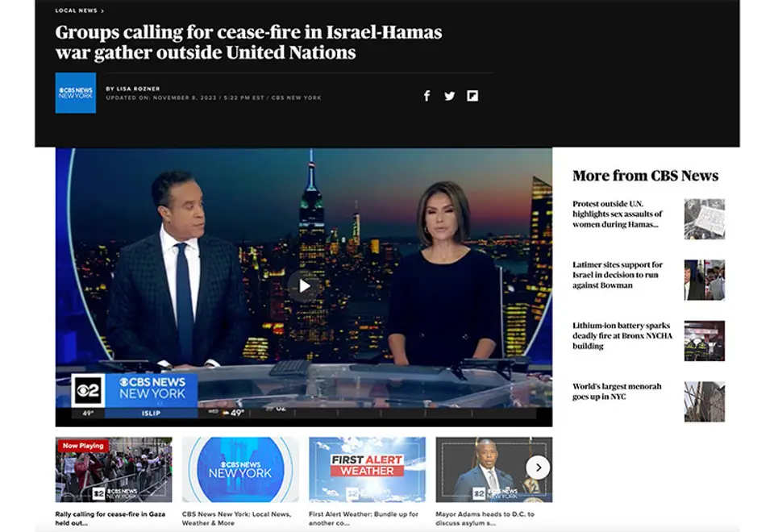Advance video carousel with next arrow
774x532 pixels.
[x=538, y=468]
